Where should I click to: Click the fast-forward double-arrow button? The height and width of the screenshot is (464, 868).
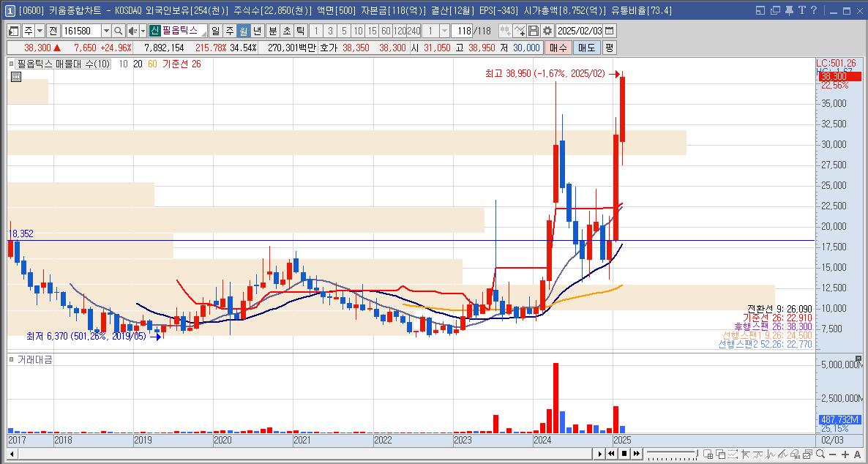tap(637, 454)
